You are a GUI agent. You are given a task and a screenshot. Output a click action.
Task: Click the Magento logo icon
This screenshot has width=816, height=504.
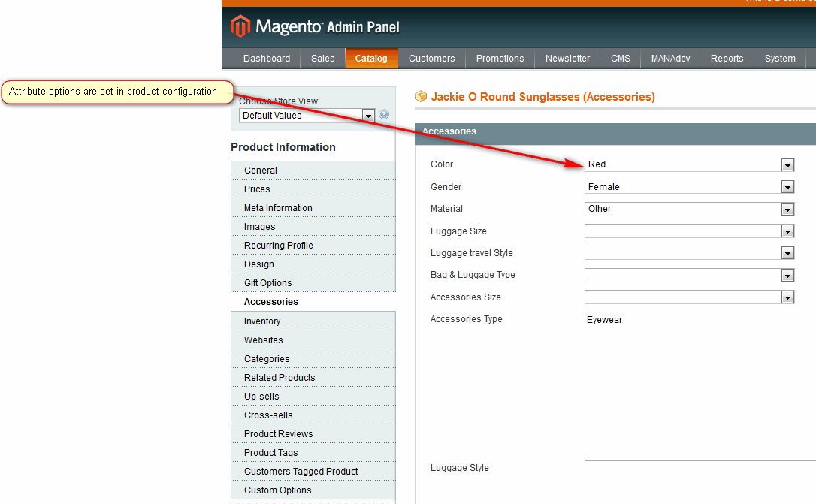pos(240,26)
